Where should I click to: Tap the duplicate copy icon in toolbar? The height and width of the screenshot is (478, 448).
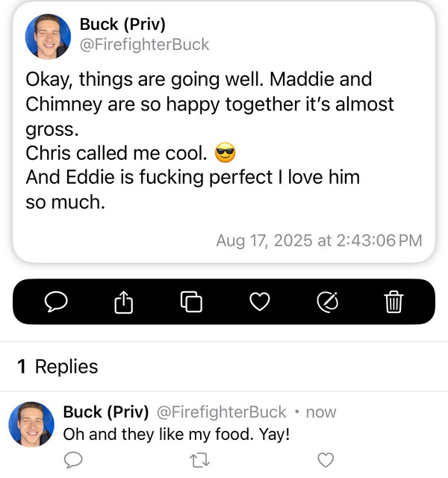(191, 302)
